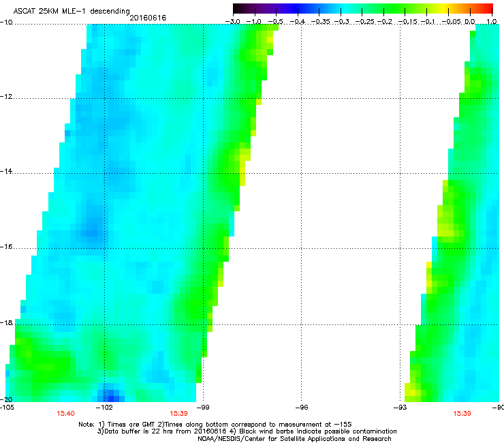Image resolution: width=504 pixels, height=443 pixels.
Task: Click the -0.3 color scale label
Action: pyautogui.click(x=342, y=22)
